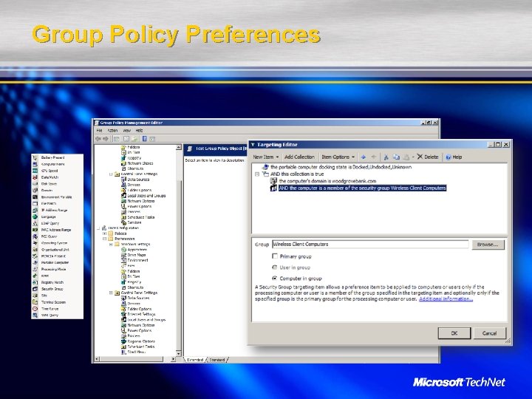
Task: Click the tree pane scroll-up arrow
Action: (x=179, y=147)
